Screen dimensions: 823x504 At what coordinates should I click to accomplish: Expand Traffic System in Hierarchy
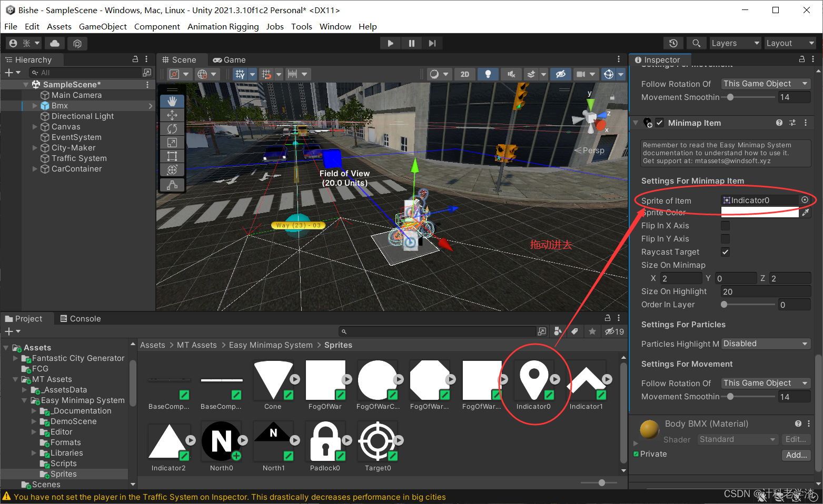coord(34,158)
